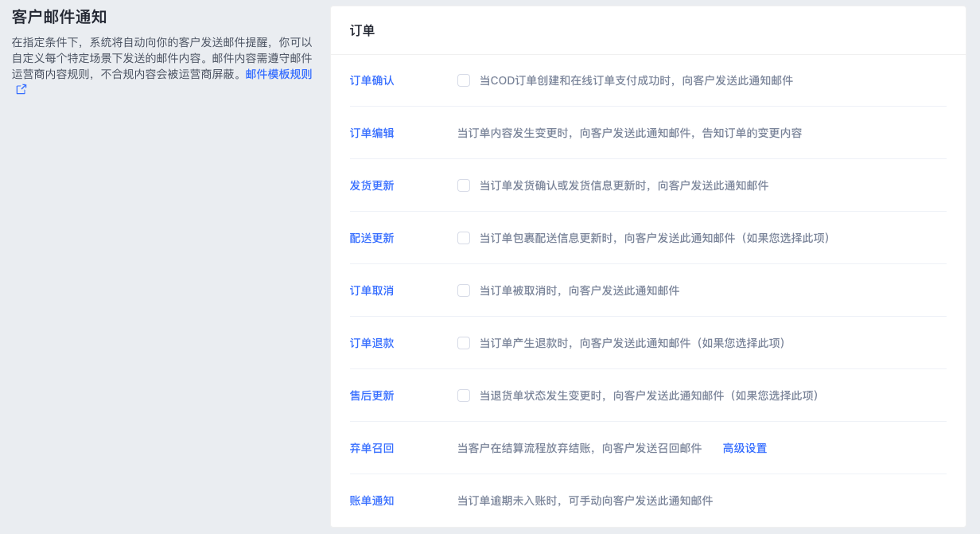Select the text 当订单内容发生变更时 description
Viewport: 980px width, 534px height.
[x=630, y=133]
